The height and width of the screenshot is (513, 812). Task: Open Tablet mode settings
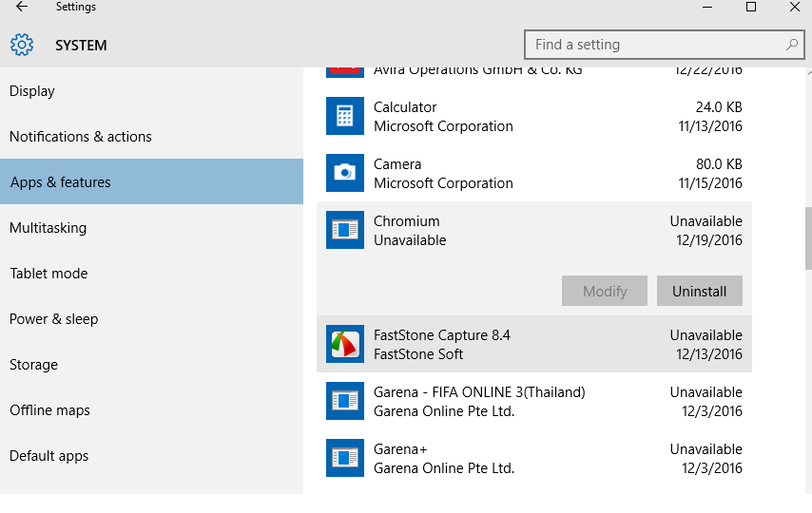coord(48,274)
